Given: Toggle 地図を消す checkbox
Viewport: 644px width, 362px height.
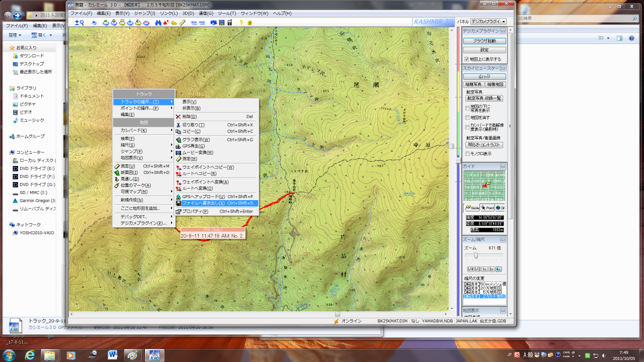Looking at the screenshot, I should tap(467, 117).
